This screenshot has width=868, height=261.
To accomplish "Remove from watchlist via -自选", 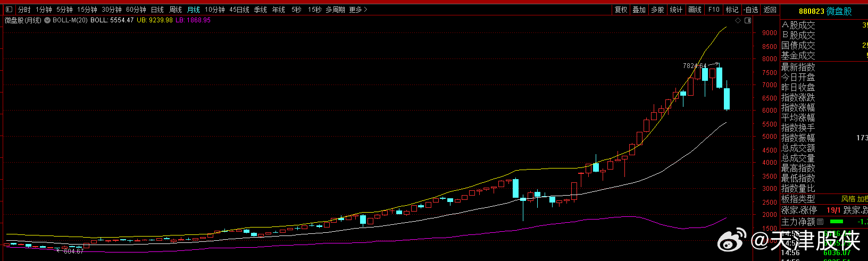I will coord(750,10).
